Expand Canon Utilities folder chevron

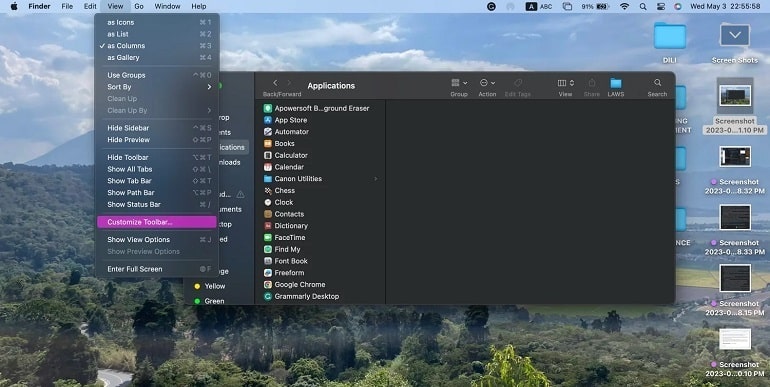[376, 179]
